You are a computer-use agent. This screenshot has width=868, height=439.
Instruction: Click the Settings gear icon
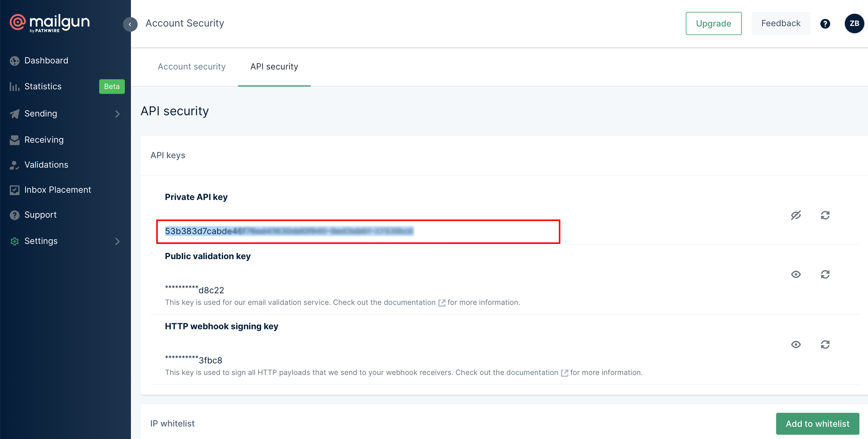14,241
